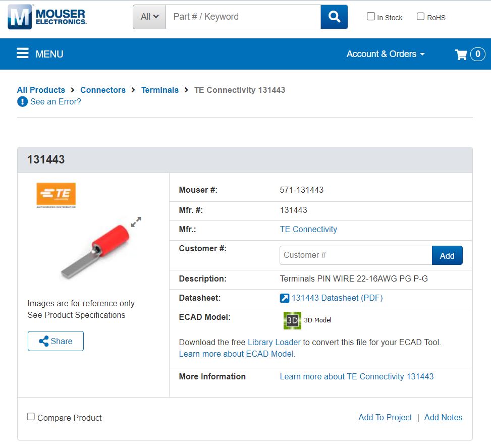Viewport: 491px width, 448px height.
Task: Click the See an Error? link
Action: pyautogui.click(x=56, y=101)
